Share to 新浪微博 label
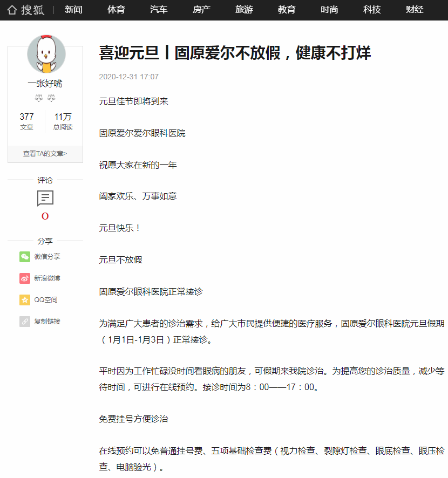Screen dimensions: 448x478 click(x=47, y=278)
